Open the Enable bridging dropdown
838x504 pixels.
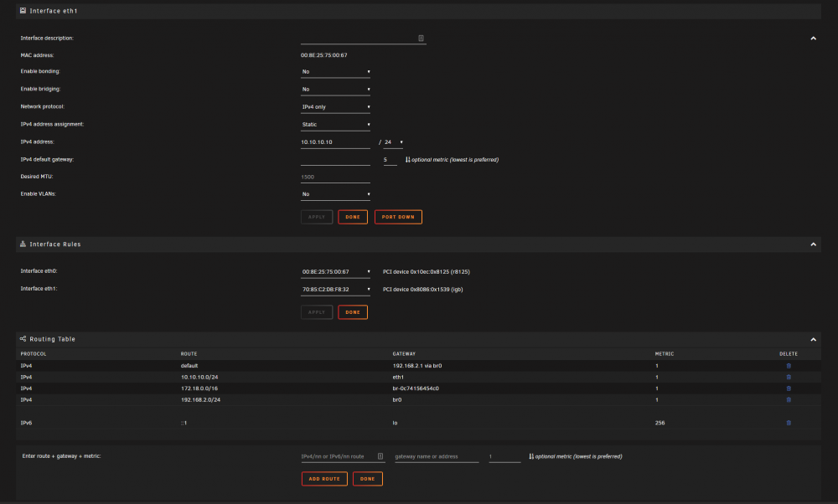(x=336, y=89)
